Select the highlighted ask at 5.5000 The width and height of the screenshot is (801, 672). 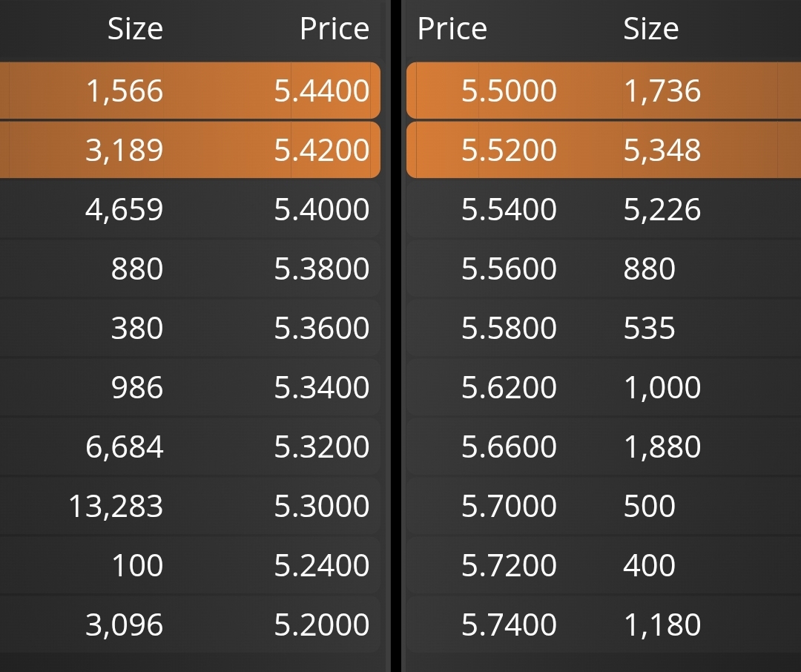(604, 90)
